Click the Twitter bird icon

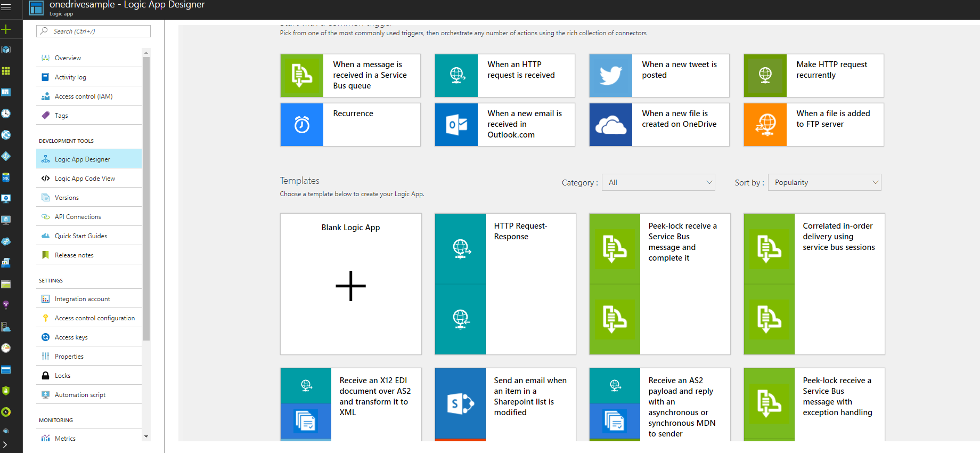click(x=611, y=76)
